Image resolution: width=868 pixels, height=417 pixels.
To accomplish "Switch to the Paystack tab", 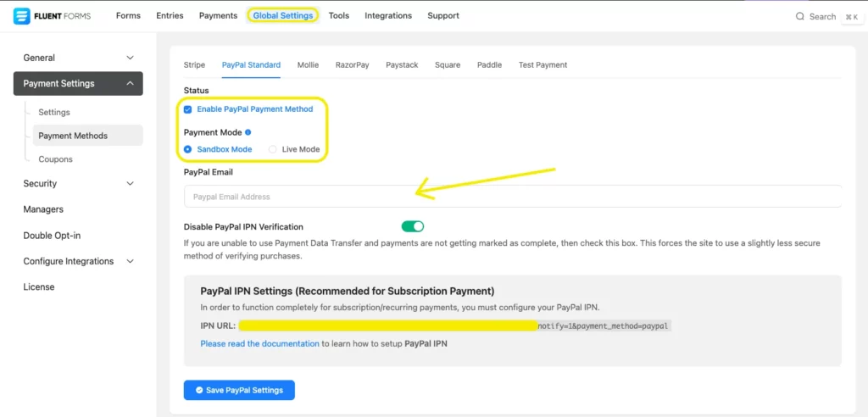I will [x=402, y=64].
